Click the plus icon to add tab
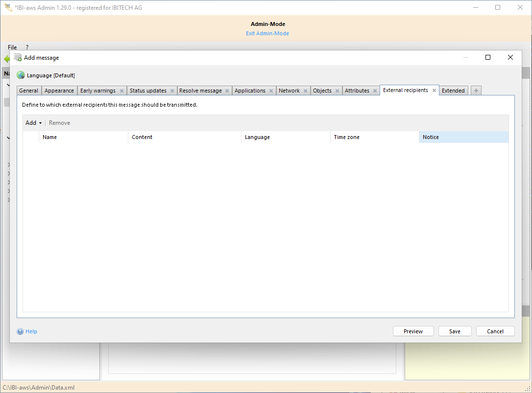This screenshot has height=393, width=532. (476, 91)
